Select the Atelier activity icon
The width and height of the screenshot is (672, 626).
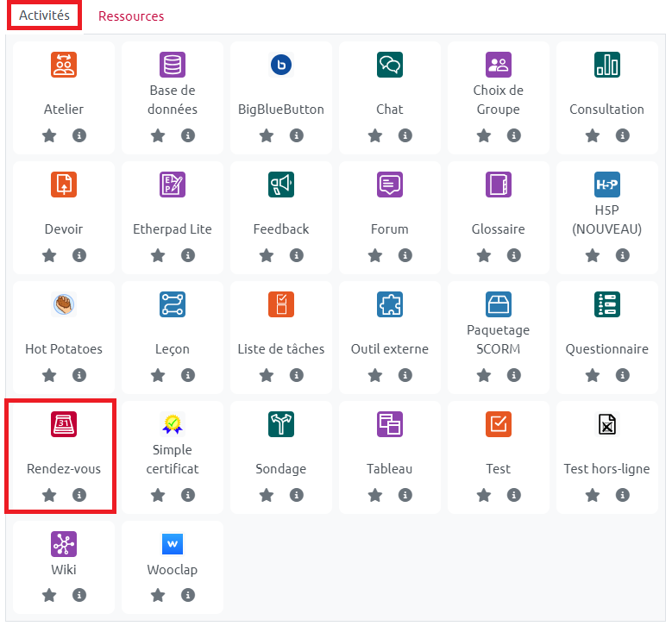64,65
